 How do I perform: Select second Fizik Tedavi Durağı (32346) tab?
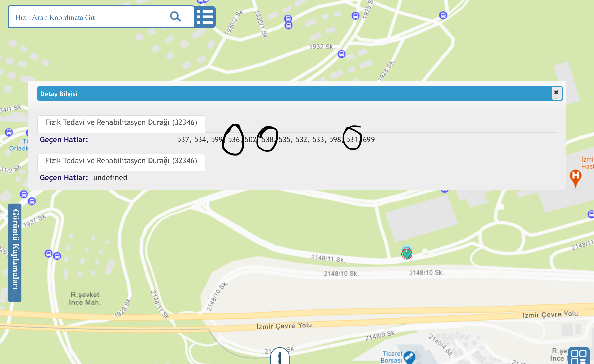(x=121, y=161)
